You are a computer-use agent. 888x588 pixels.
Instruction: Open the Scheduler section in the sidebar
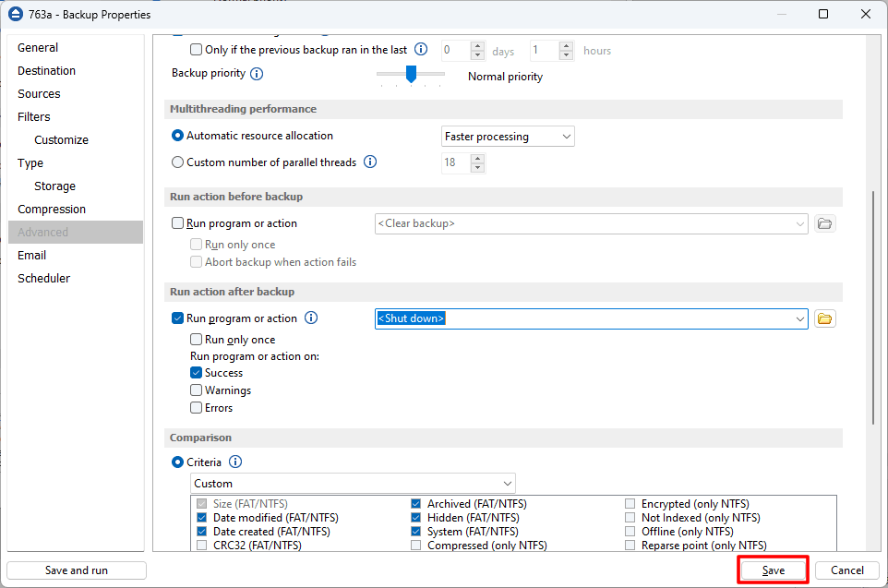[43, 278]
